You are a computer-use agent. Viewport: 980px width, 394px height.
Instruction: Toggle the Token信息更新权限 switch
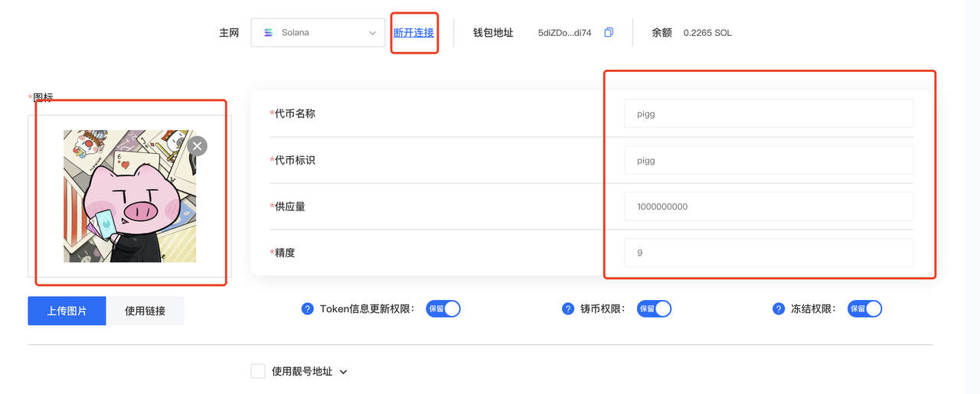(x=443, y=309)
